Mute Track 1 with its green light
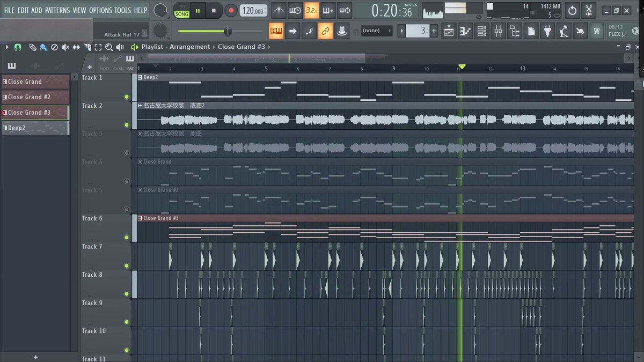The image size is (644, 362). click(127, 97)
